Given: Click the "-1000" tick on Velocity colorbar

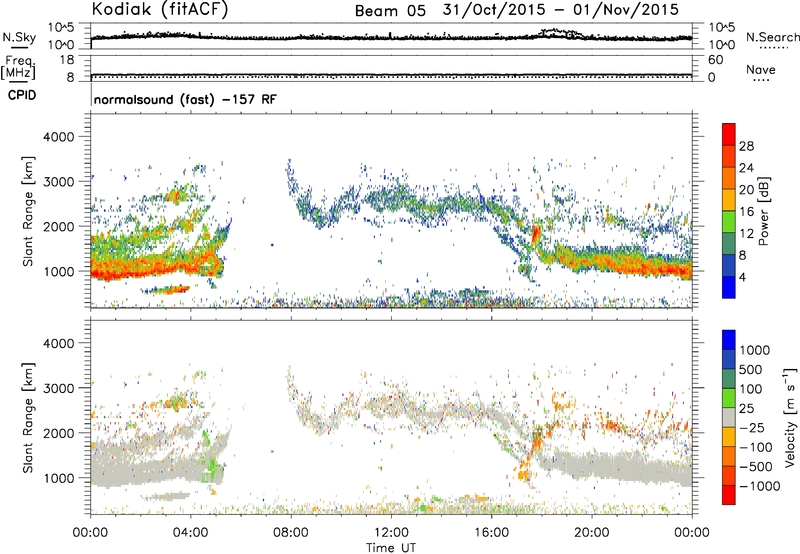Looking at the screenshot, I should [x=759, y=486].
